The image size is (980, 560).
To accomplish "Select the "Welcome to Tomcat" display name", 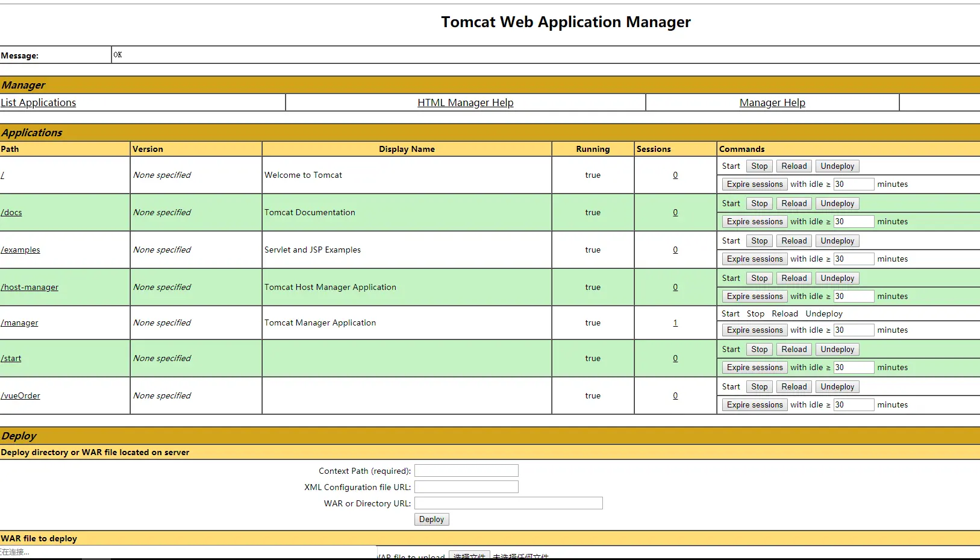I will click(x=303, y=175).
